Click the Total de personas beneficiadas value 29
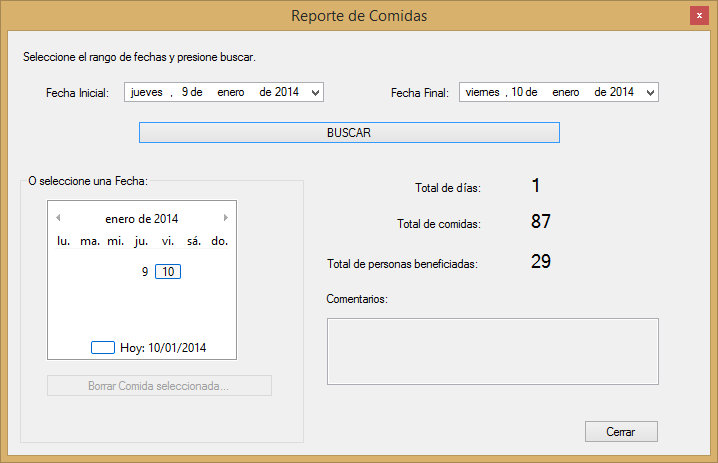718x463 pixels. [x=541, y=261]
